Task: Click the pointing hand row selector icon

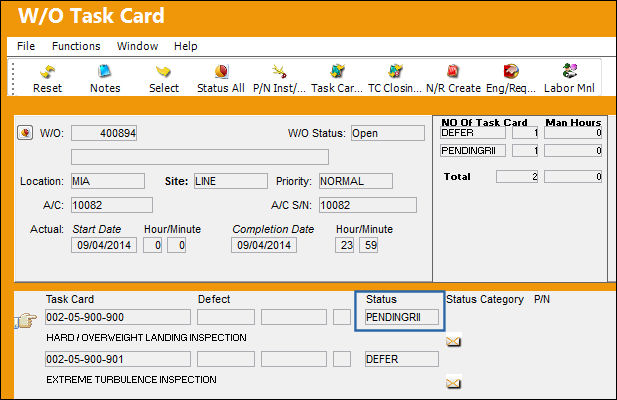Action: click(26, 320)
